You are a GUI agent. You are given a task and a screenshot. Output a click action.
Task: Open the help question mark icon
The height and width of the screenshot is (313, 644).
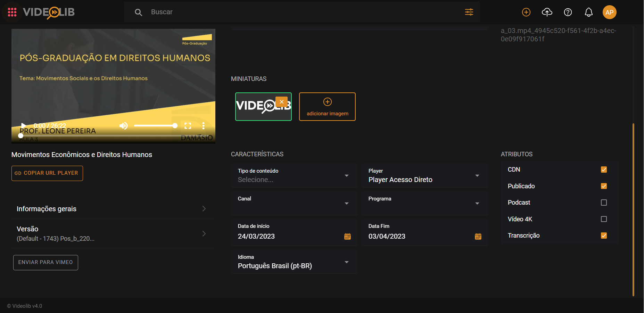(x=568, y=13)
